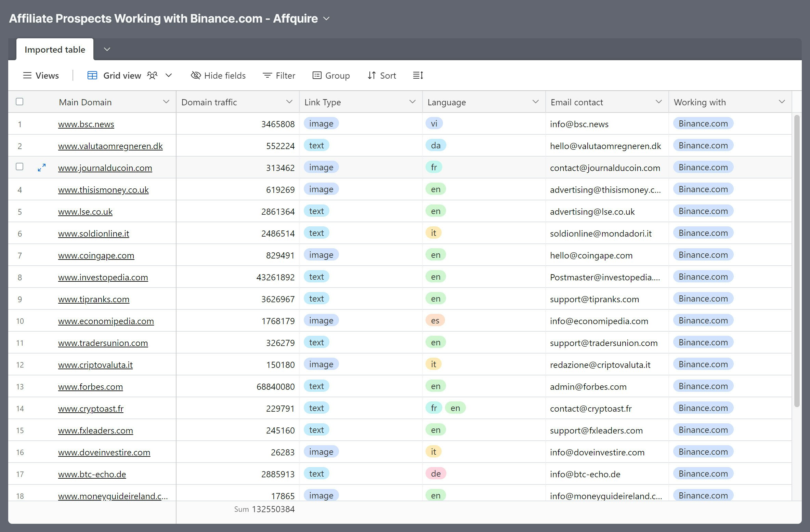Click the 'en' tag in cryptoast.fr row
The width and height of the screenshot is (810, 532).
[x=455, y=408]
